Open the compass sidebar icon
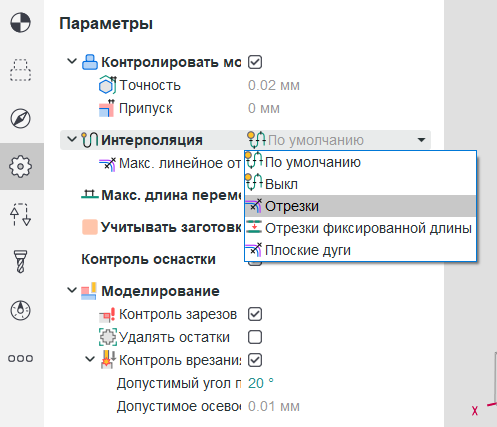This screenshot has width=497, height=427. 20,118
